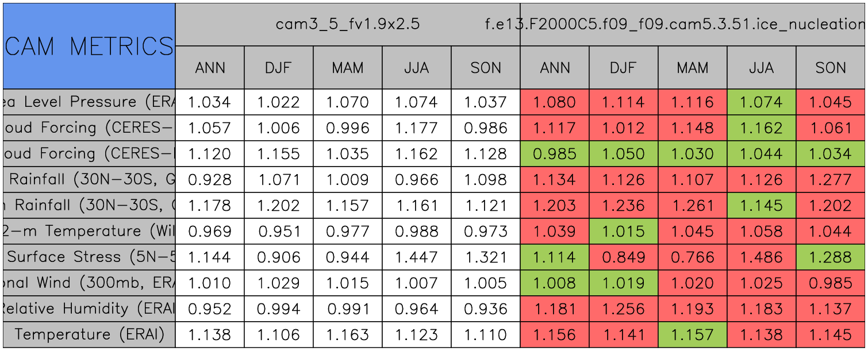Click the Zonal Wind (300mb) row label
This screenshot has width=868, height=351.
[89, 283]
